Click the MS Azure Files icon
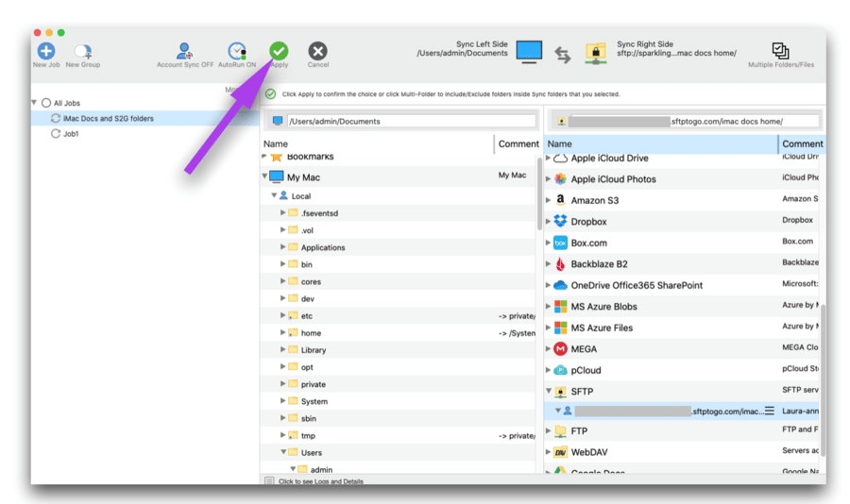The width and height of the screenshot is (850, 504). pos(560,328)
